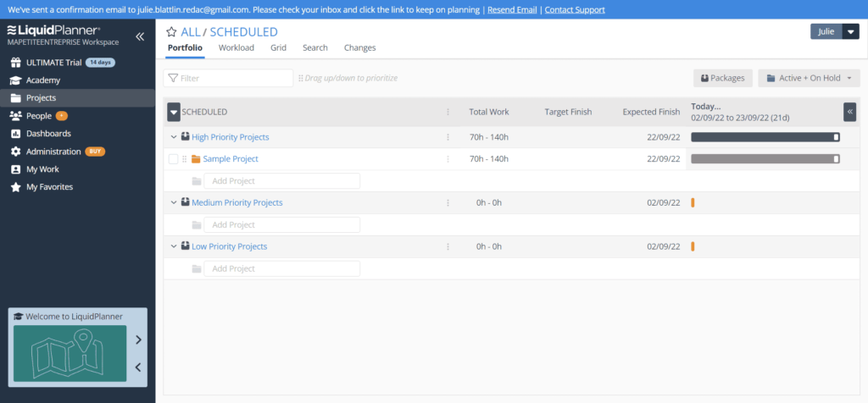Click the Sample Project schedule bar
868x403 pixels.
(765, 159)
